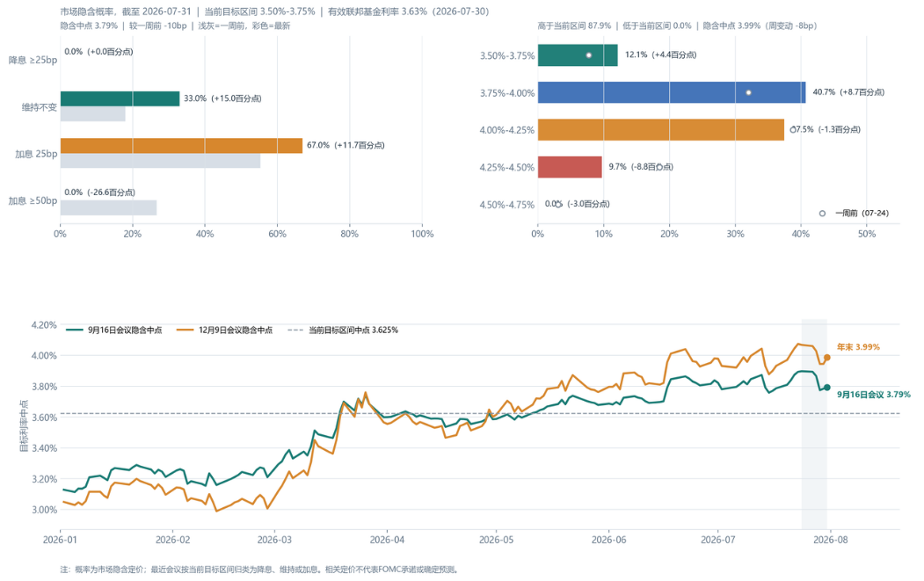The image size is (924, 581).
Task: Click the red 4.25%-4.50% range bar
Action: point(570,167)
